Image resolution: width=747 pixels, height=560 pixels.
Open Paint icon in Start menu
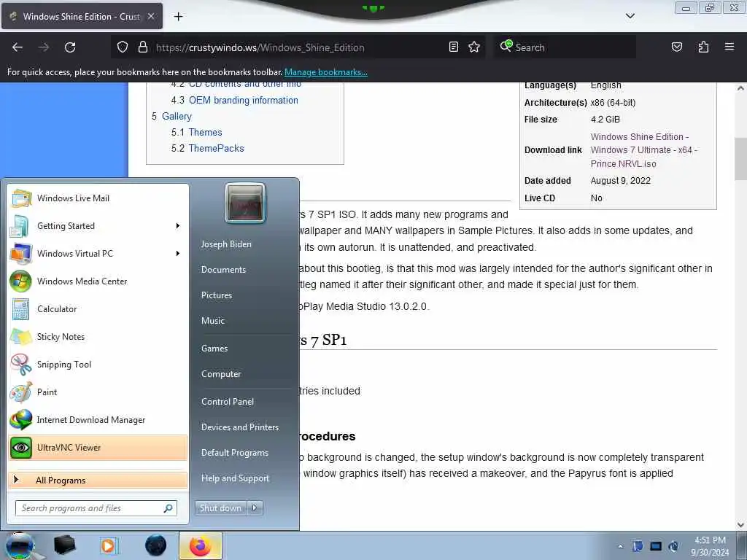click(x=21, y=392)
